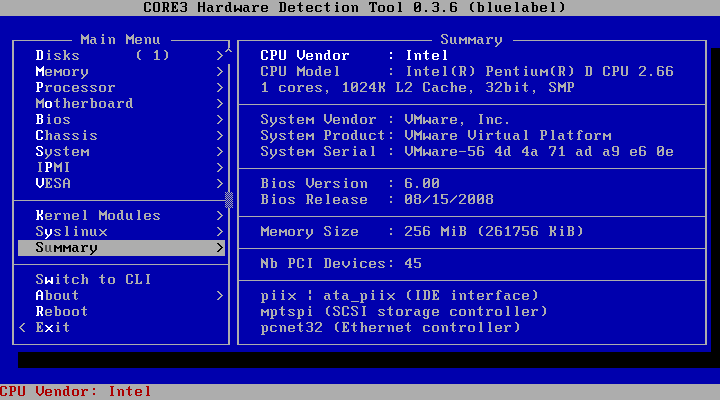This screenshot has width=720, height=400.
Task: Click the CORE3 Hardware Detection Tool title
Action: coord(354,7)
